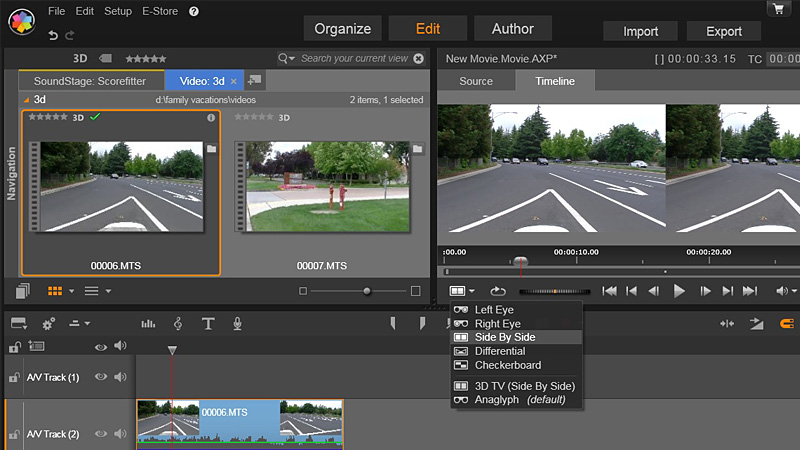Lock A/V Track (1)
This screenshot has height=450, width=800.
pos(14,377)
